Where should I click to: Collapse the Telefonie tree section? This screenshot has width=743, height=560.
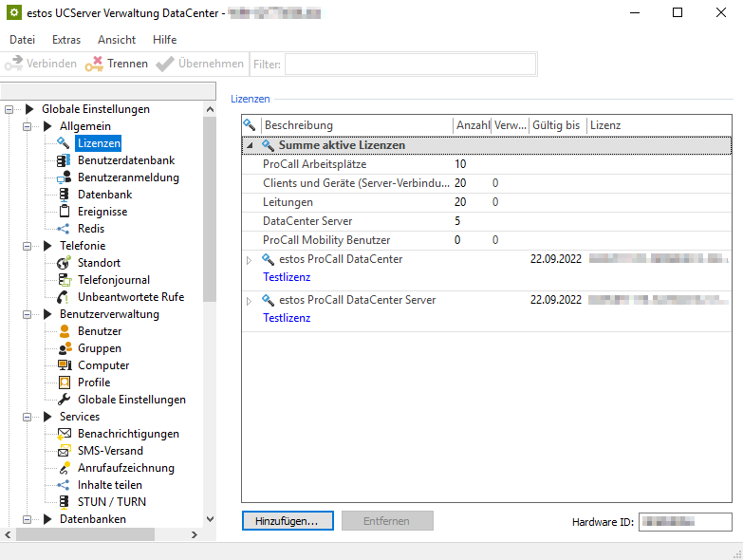tap(28, 246)
